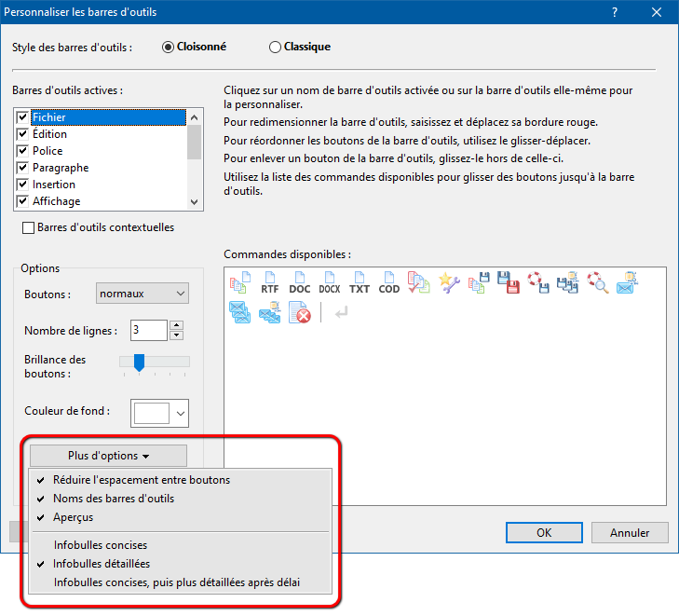Image resolution: width=679 pixels, height=616 pixels.
Task: Click the white background color swatch
Action: click(152, 413)
